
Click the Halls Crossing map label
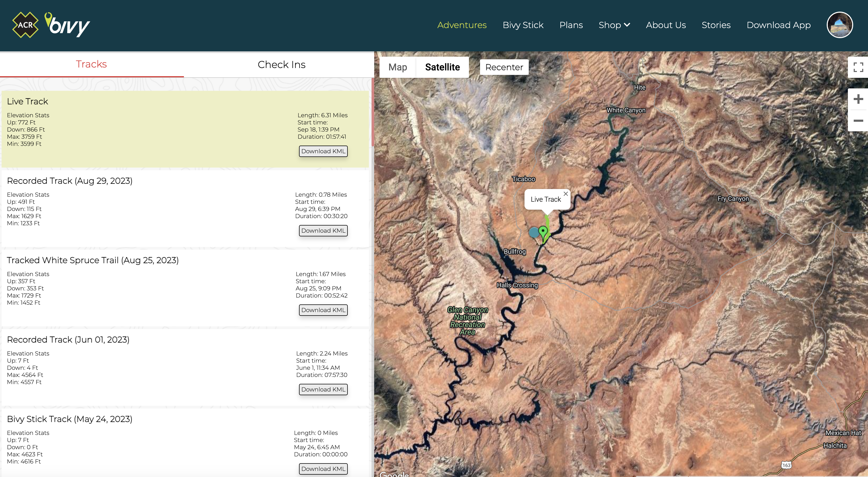click(x=517, y=285)
